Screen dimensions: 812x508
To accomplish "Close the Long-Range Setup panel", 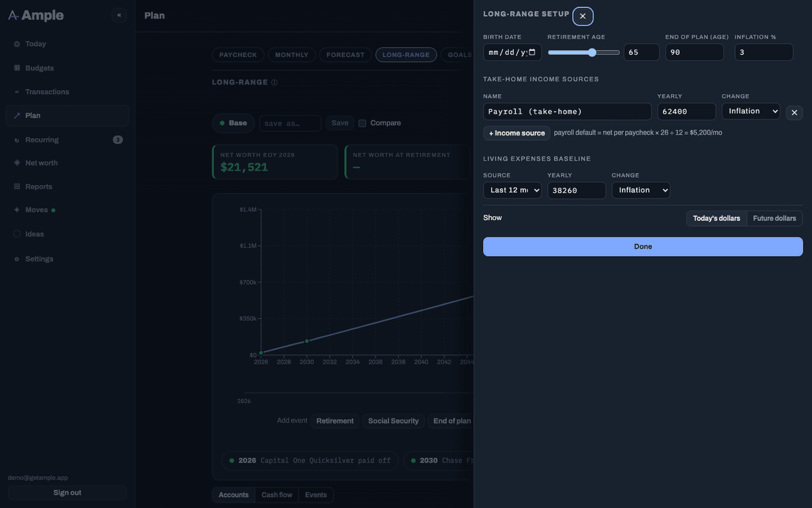I will pyautogui.click(x=583, y=16).
